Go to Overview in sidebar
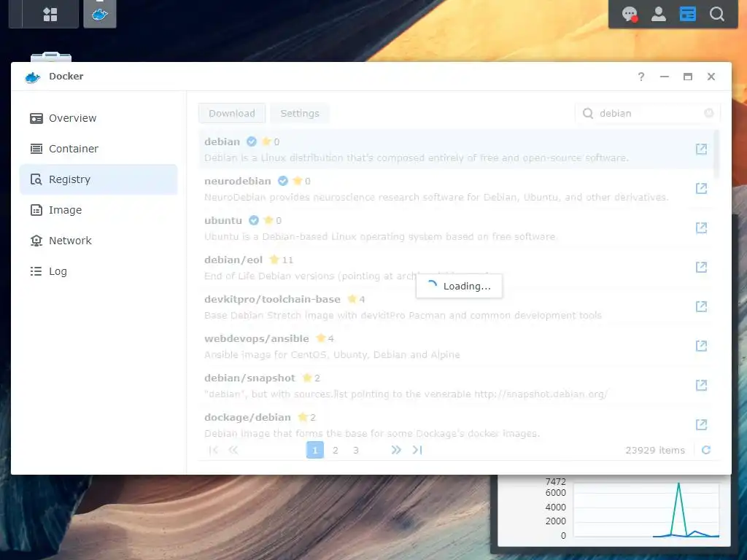The width and height of the screenshot is (747, 560). (98, 118)
